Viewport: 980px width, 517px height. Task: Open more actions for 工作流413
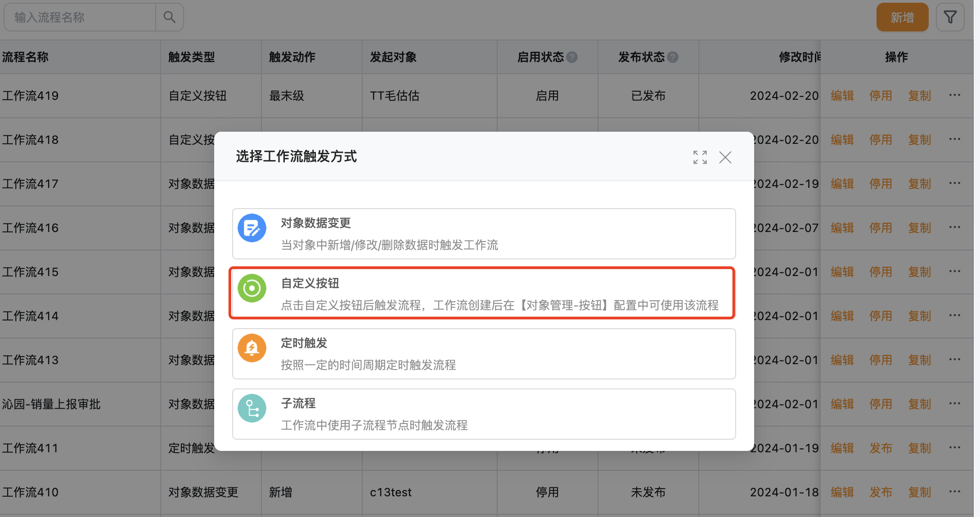click(955, 360)
